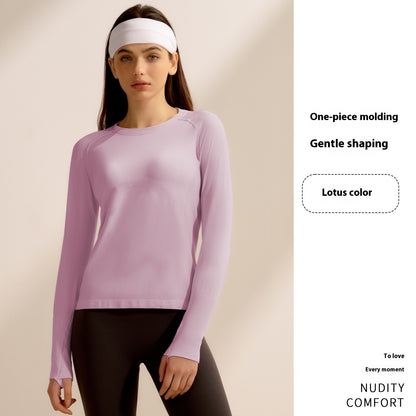Select the One-piece molding text

coord(354,117)
